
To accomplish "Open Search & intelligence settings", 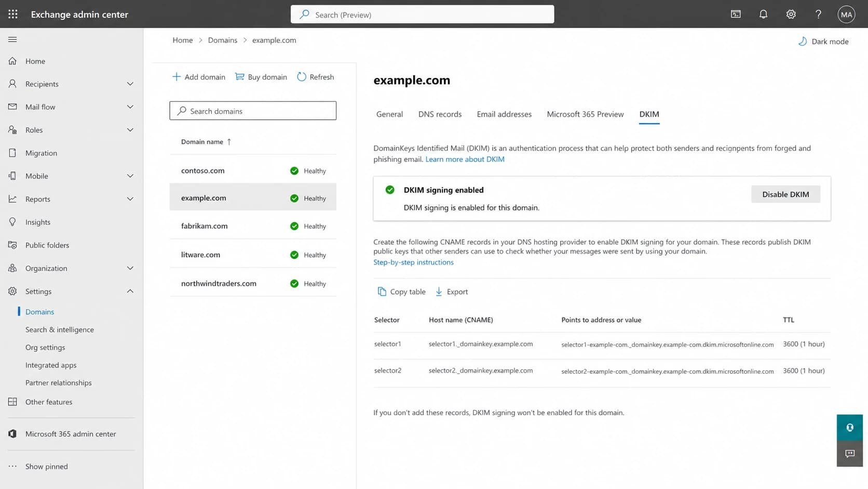I will coord(60,329).
